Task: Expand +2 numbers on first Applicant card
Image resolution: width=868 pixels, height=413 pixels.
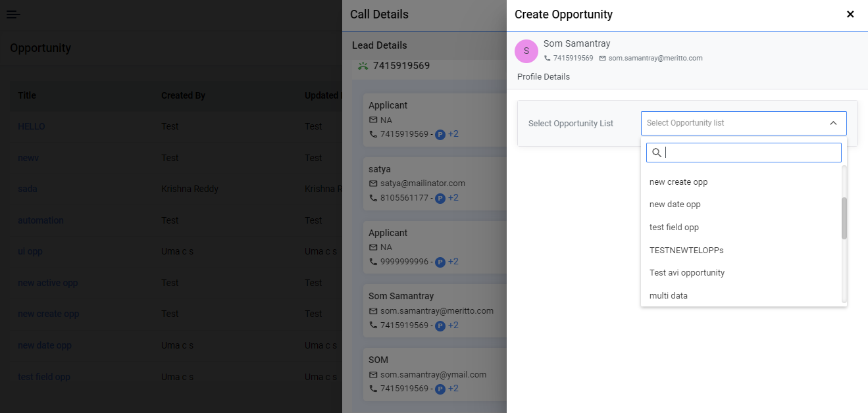Action: click(x=453, y=134)
